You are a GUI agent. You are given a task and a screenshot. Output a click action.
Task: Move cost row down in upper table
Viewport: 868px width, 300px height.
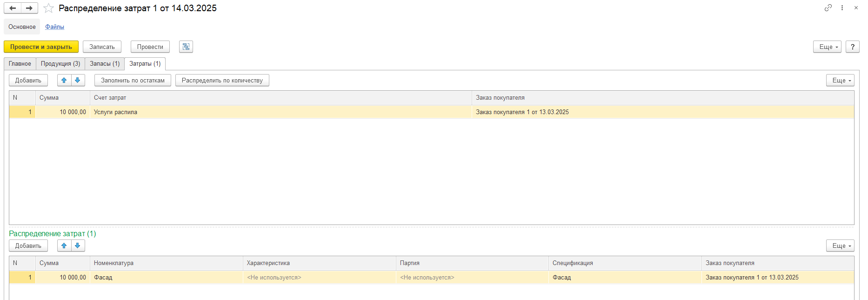[x=78, y=80]
